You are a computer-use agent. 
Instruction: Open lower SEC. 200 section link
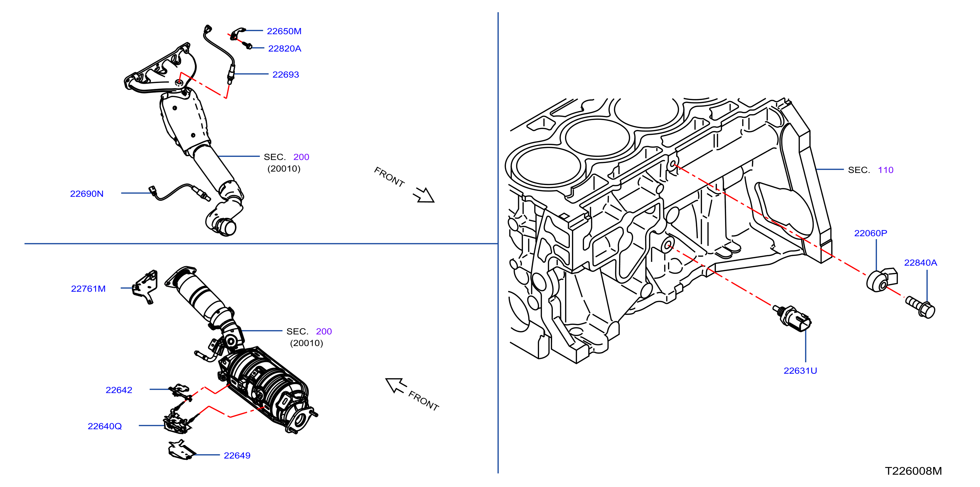coord(324,331)
